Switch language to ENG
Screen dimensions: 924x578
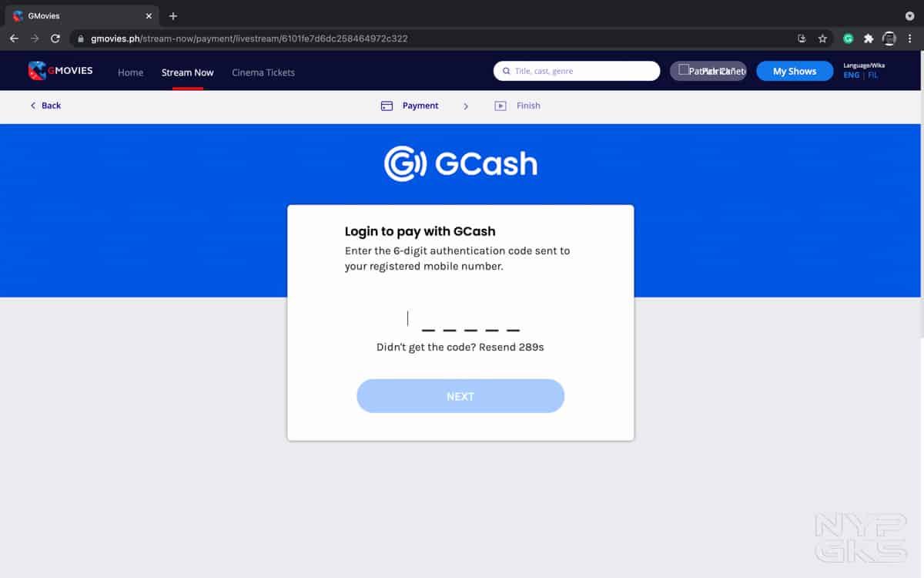click(x=852, y=75)
